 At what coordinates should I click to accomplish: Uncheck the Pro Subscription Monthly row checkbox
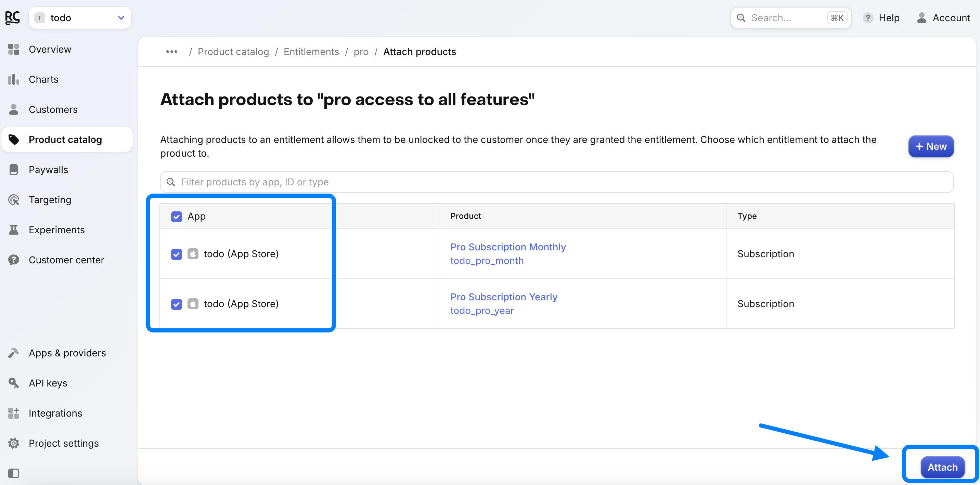coord(177,254)
